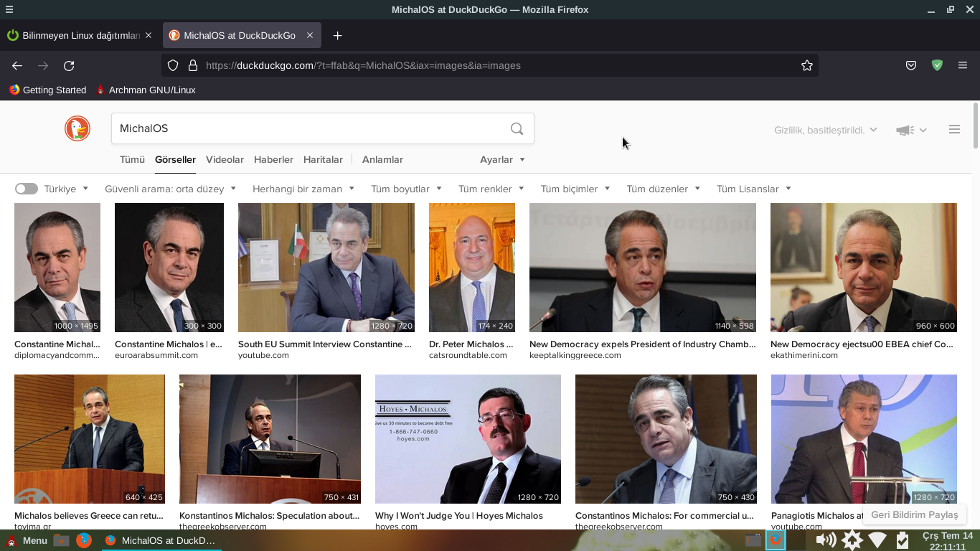Open the Güvenli arama: orta düzey dropdown
This screenshot has height=551, width=980.
[x=170, y=189]
